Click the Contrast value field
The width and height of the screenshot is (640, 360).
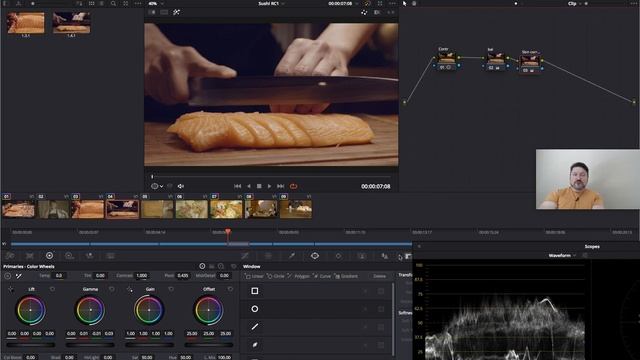pyautogui.click(x=142, y=276)
